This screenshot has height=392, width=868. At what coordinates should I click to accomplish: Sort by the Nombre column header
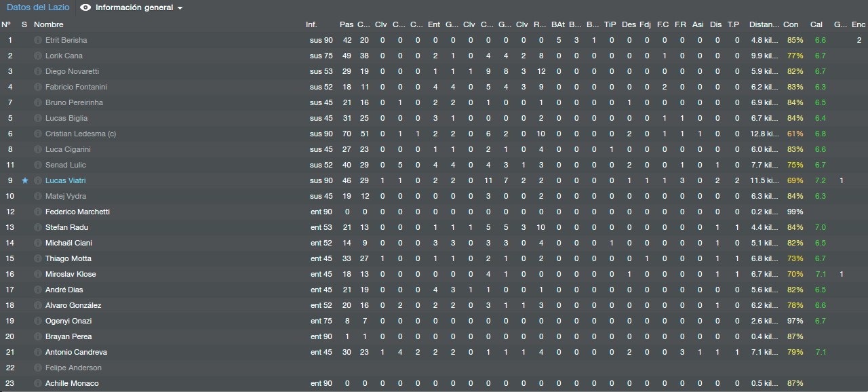[x=48, y=24]
